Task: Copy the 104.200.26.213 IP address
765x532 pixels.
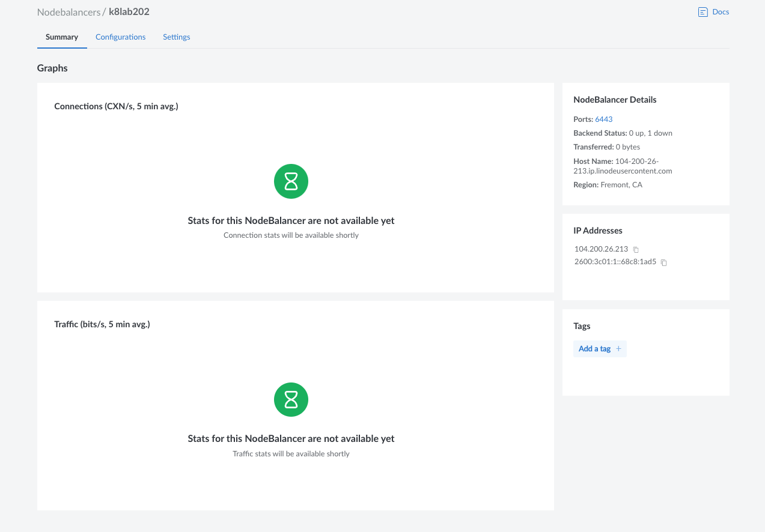Action: 636,249
